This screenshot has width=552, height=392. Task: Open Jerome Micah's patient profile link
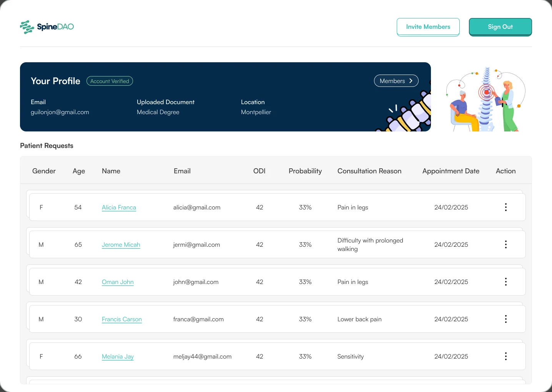[x=121, y=245]
